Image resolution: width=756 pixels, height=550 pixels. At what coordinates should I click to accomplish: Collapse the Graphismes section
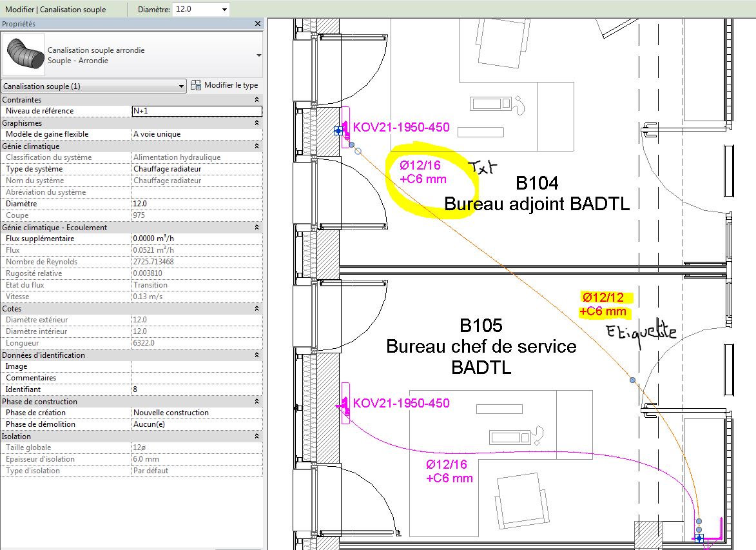click(257, 123)
